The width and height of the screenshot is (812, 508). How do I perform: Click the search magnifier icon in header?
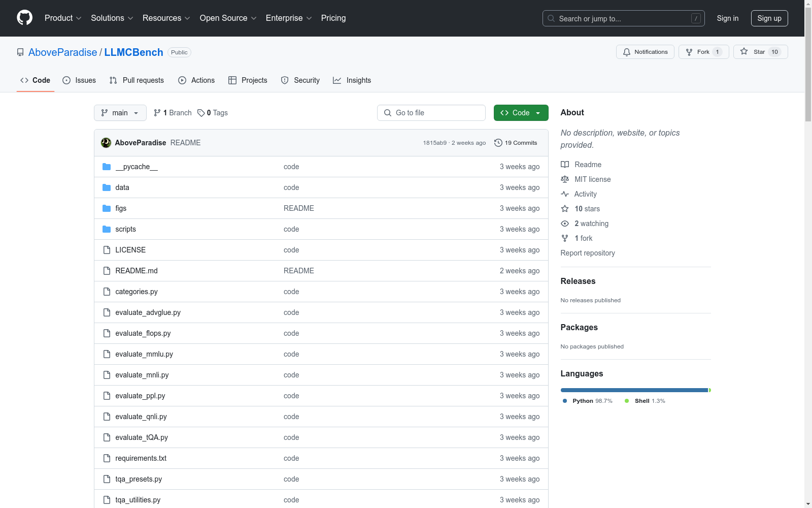[551, 18]
